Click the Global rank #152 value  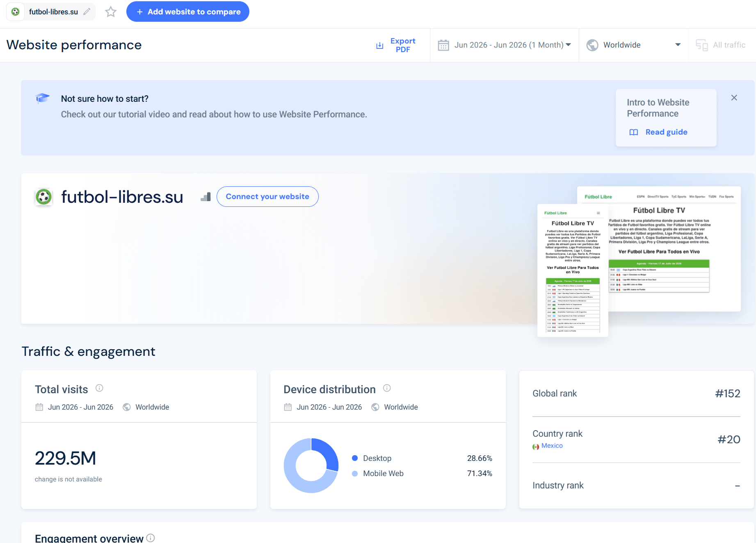point(728,394)
